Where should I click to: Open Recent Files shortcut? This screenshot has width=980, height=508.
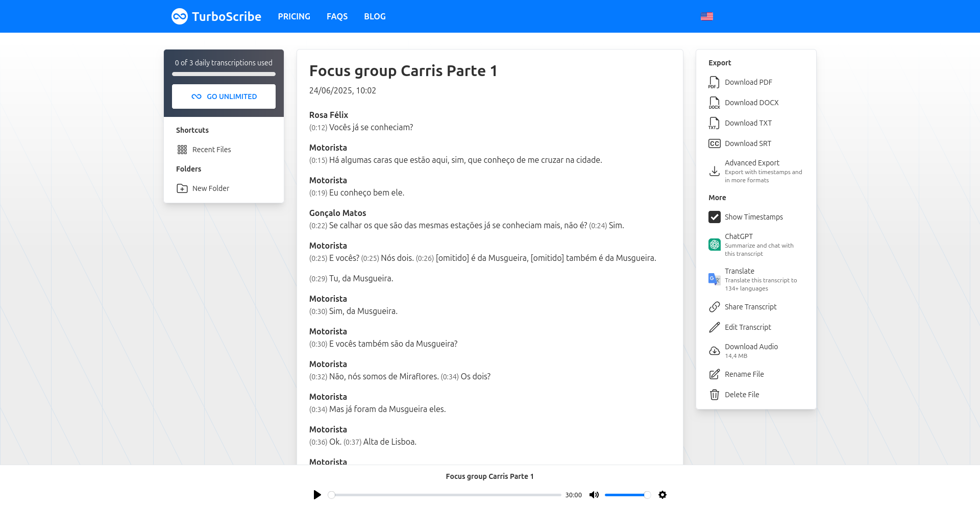[211, 150]
